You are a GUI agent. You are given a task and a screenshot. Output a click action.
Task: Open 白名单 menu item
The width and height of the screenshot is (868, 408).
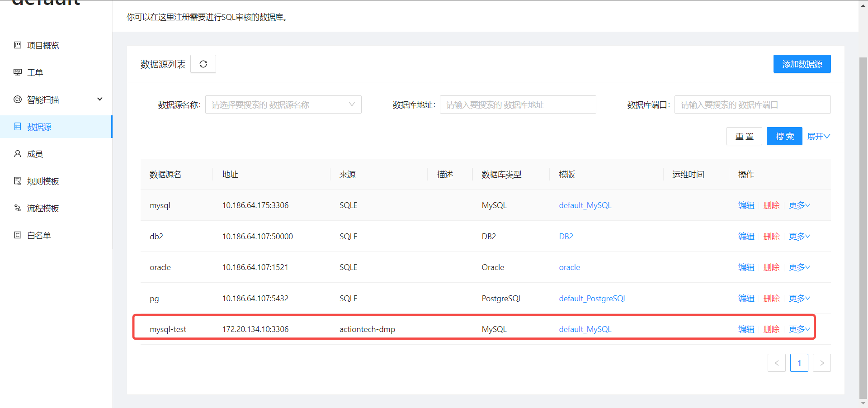[x=56, y=235]
